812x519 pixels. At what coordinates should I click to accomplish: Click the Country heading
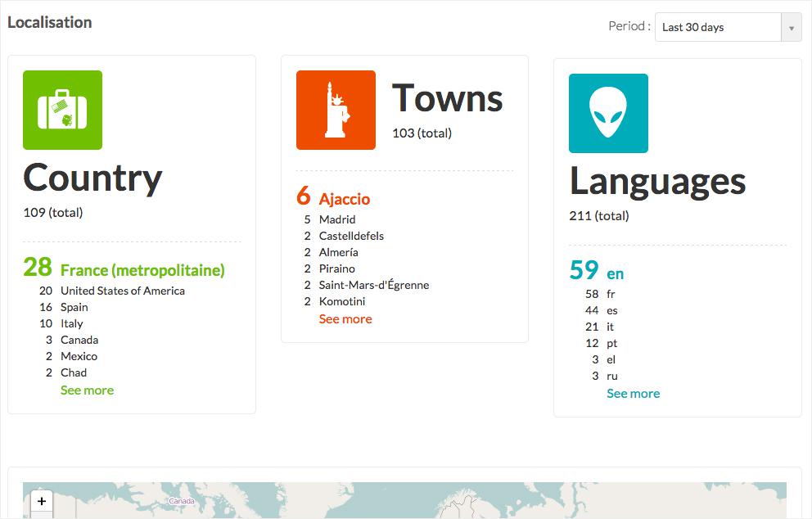pos(92,178)
